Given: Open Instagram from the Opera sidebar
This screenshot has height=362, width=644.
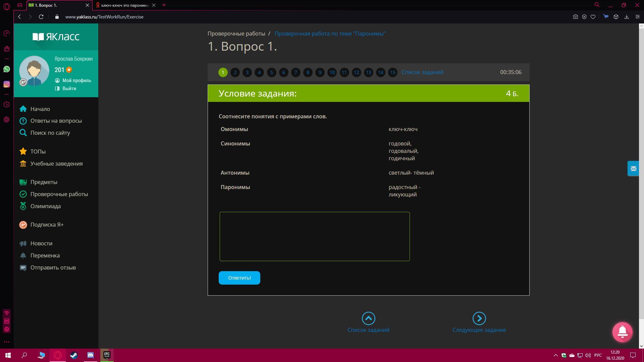Looking at the screenshot, I should [7, 84].
